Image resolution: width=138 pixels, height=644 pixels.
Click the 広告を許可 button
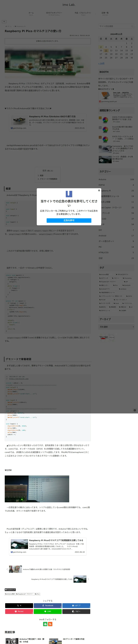(x=69, y=220)
